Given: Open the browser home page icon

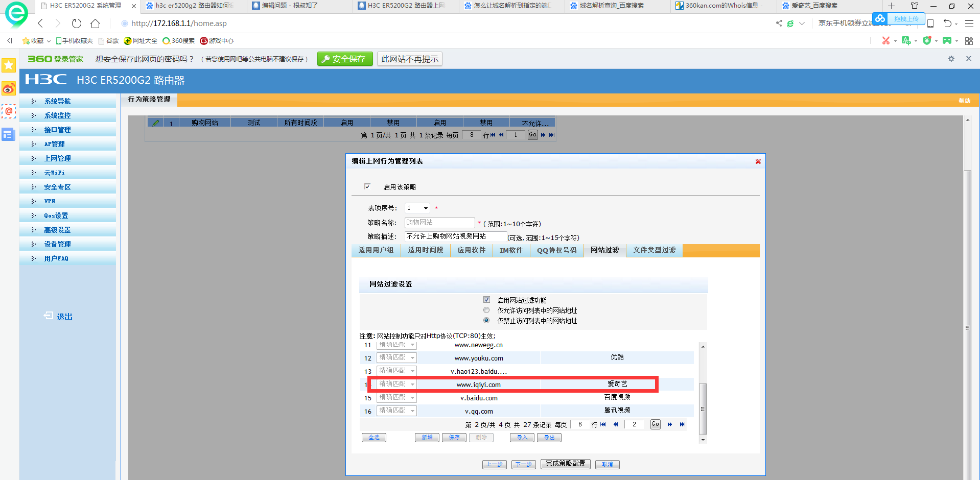Looking at the screenshot, I should 95,23.
